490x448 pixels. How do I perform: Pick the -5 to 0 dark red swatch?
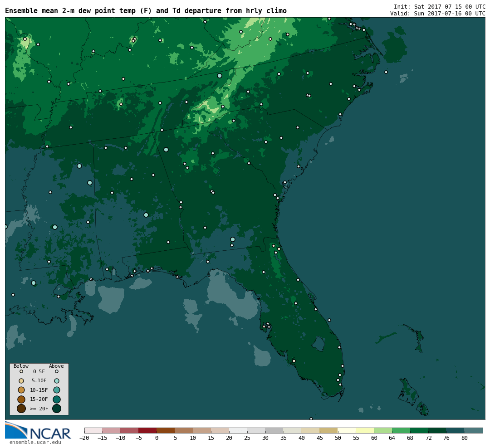pyautogui.click(x=148, y=430)
